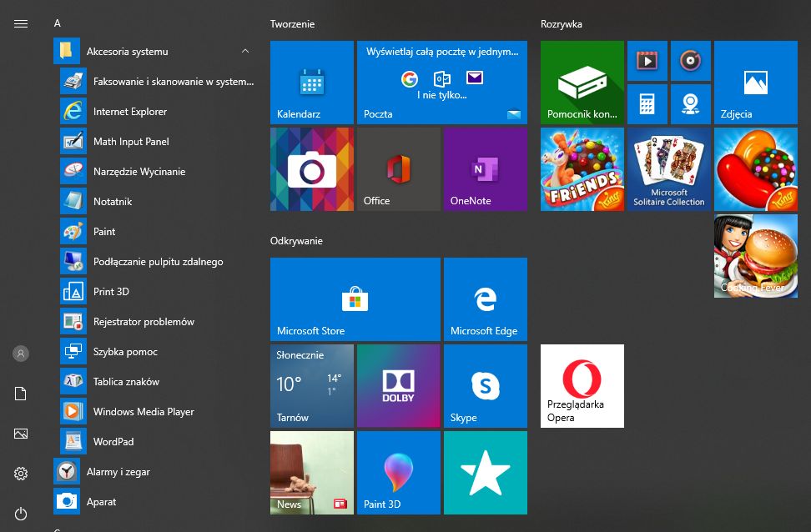Launch Print 3D
The image size is (811, 532).
[157, 291]
